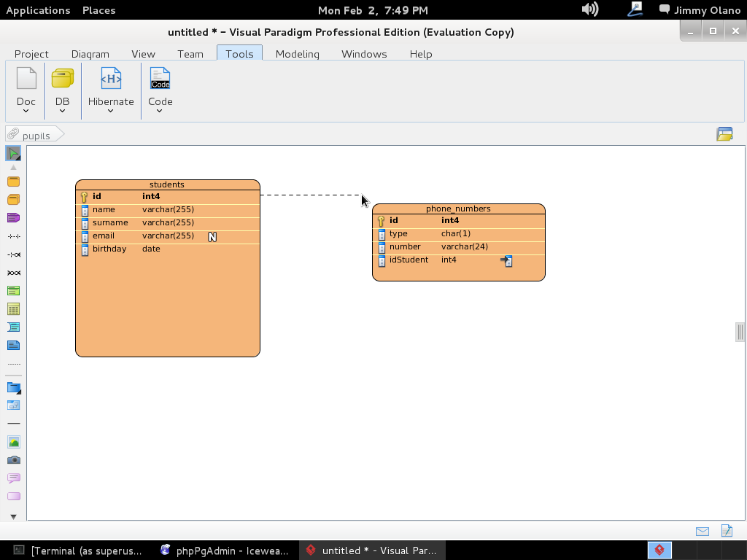The width and height of the screenshot is (747, 560).
Task: Click the foreign key icon on idStudent row
Action: tap(506, 260)
